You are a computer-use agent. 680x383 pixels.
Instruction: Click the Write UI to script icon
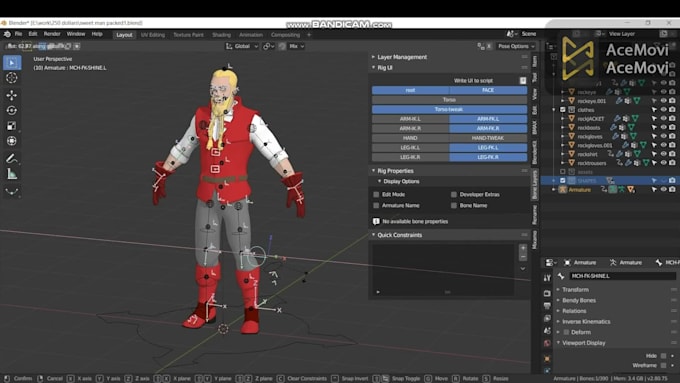523,81
